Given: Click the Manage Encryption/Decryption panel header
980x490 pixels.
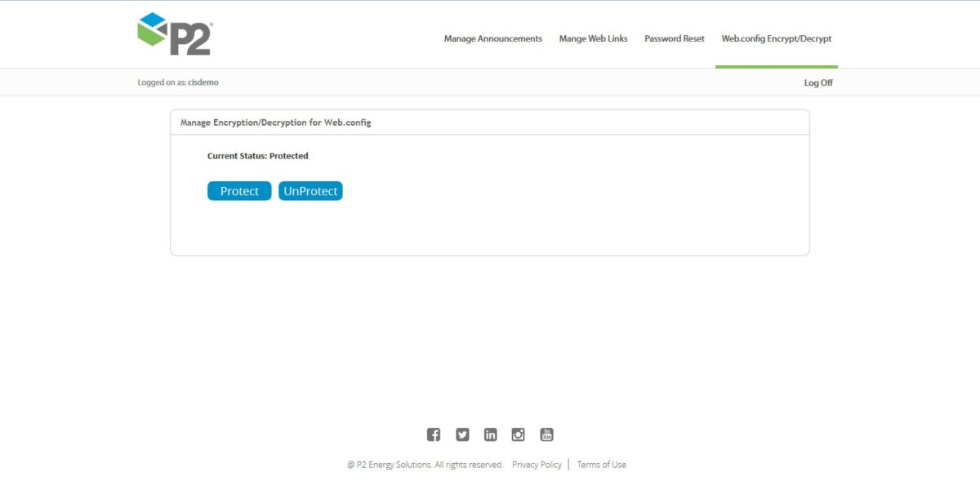Looking at the screenshot, I should coord(275,122).
